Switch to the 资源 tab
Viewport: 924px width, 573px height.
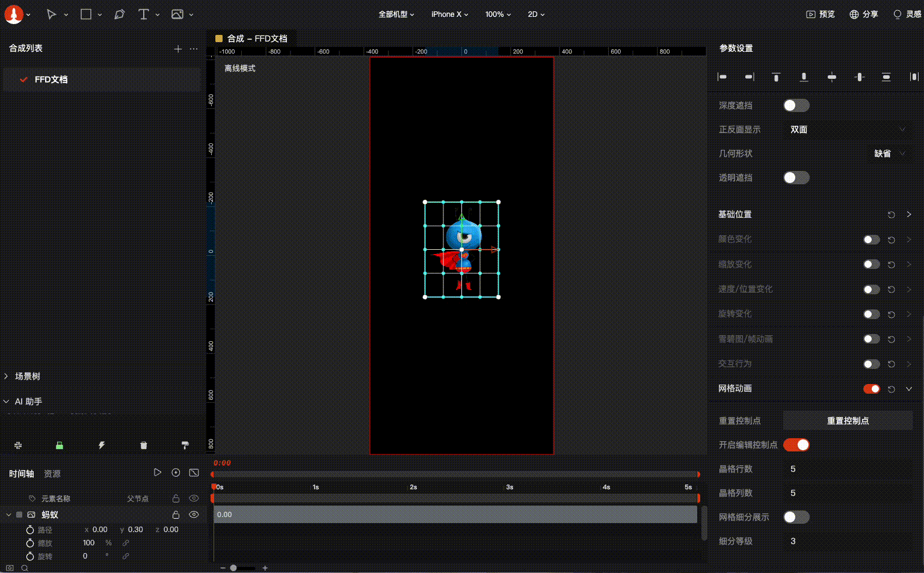point(52,474)
